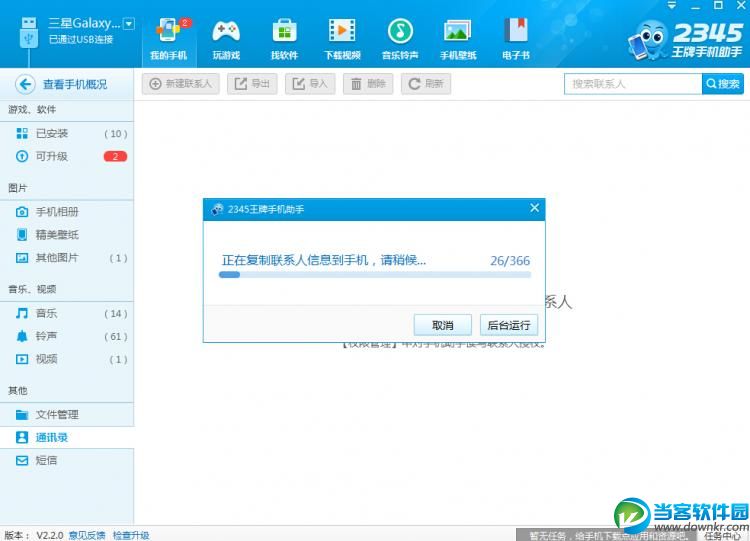Open the 电子书 book icon

point(516,31)
